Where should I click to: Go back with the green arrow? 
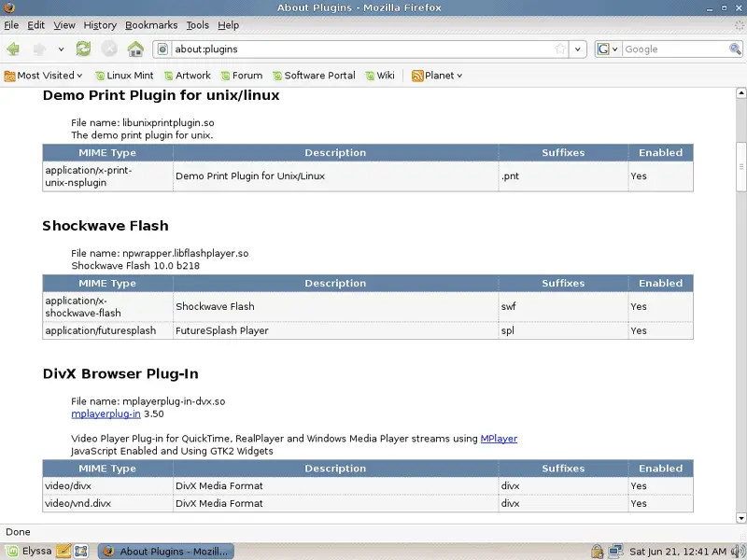click(13, 49)
